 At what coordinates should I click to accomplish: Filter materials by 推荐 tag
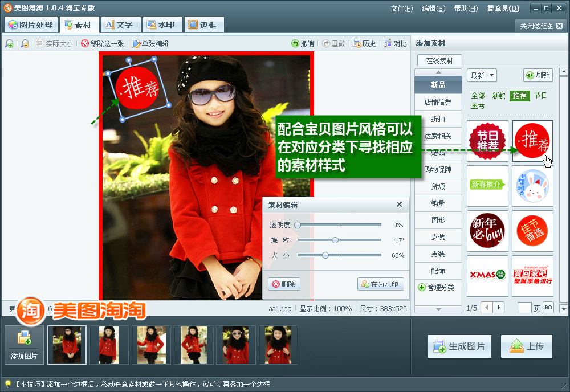[x=519, y=96]
